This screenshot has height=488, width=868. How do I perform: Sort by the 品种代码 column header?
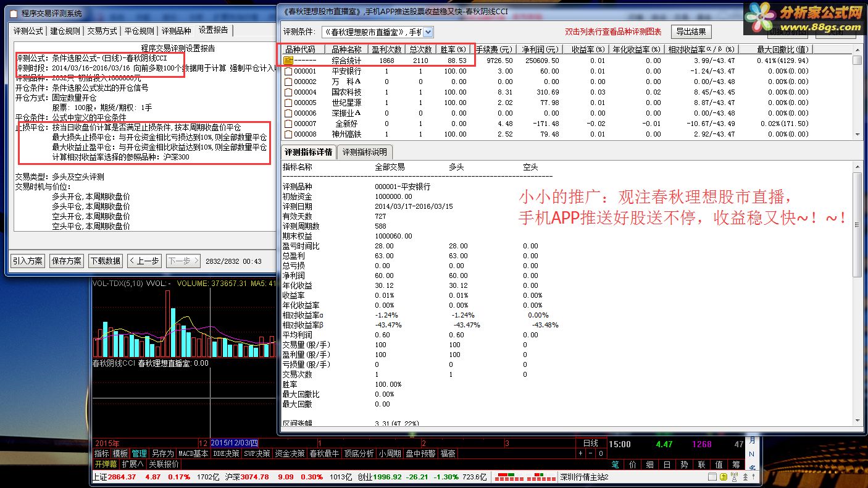[302, 49]
